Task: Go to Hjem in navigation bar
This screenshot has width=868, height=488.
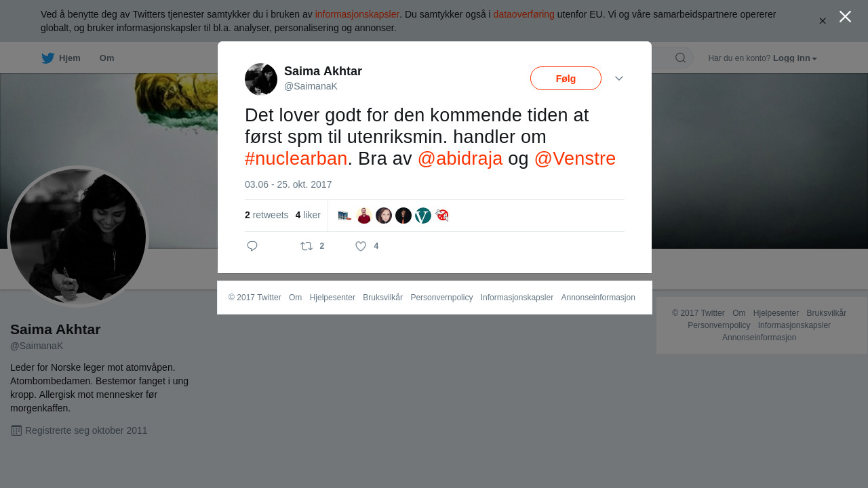Action: (70, 58)
